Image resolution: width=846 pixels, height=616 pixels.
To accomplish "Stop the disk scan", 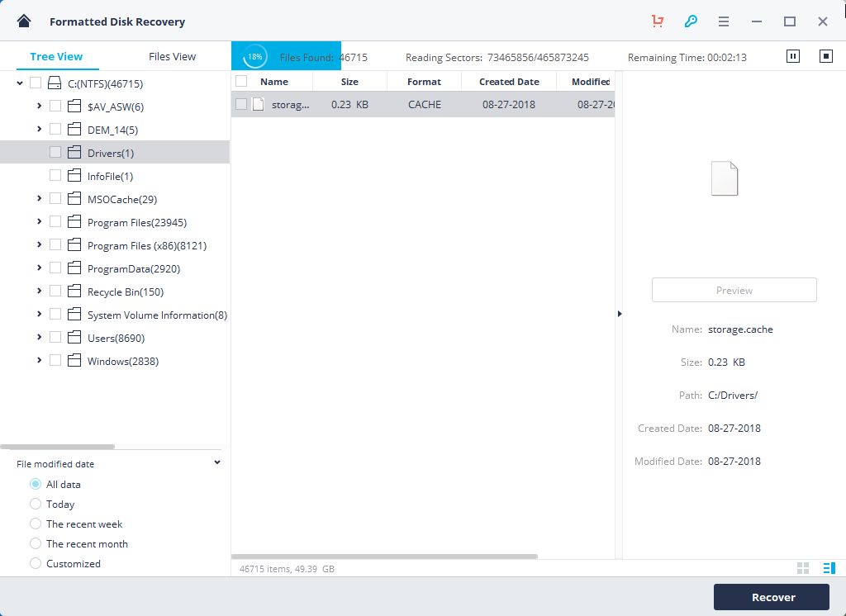I will (825, 56).
